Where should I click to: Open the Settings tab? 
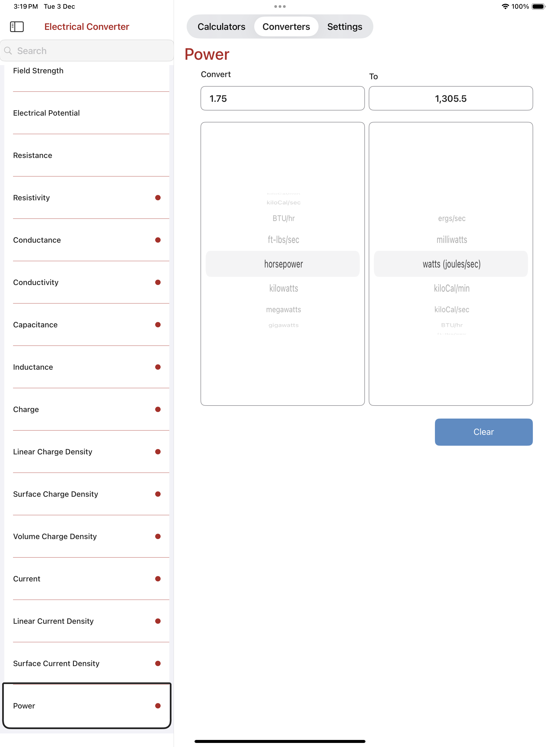(x=345, y=27)
